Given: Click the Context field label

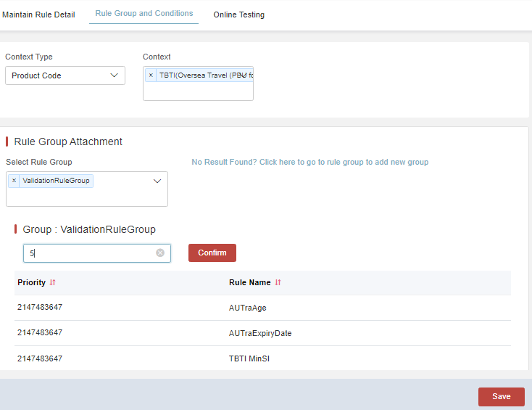Looking at the screenshot, I should point(157,57).
